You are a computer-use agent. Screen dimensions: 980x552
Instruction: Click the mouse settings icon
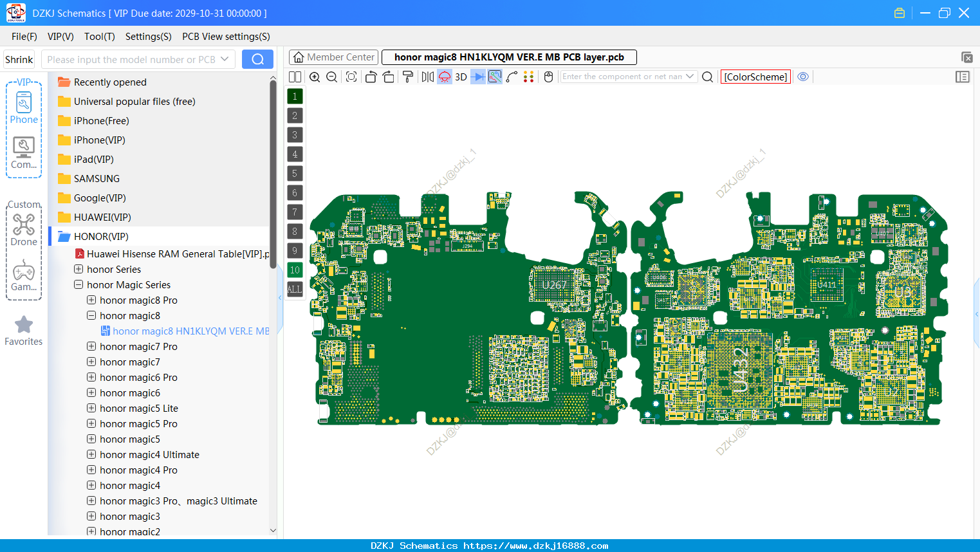click(x=548, y=77)
